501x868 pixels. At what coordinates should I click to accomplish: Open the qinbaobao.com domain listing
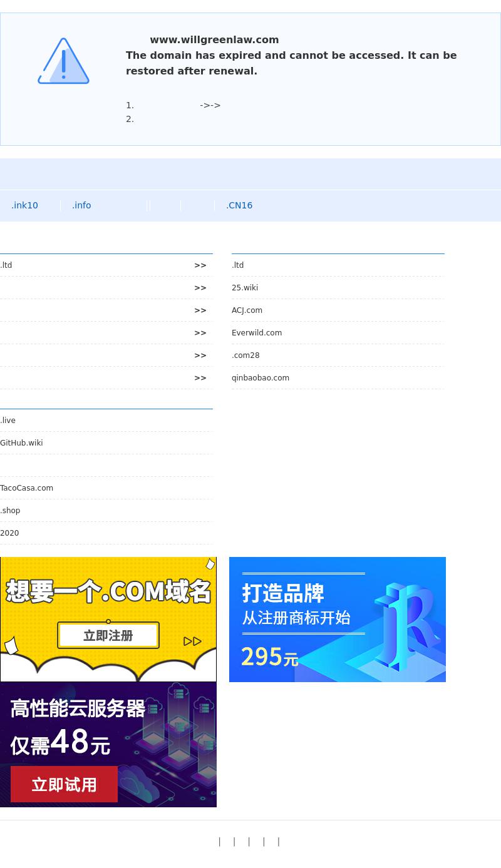261,378
